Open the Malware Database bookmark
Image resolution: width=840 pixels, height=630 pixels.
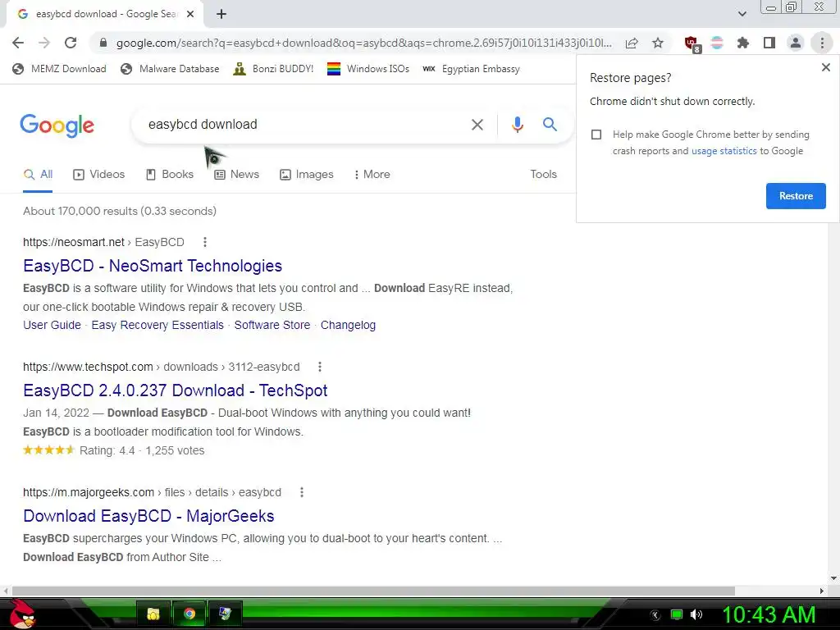[x=171, y=69]
